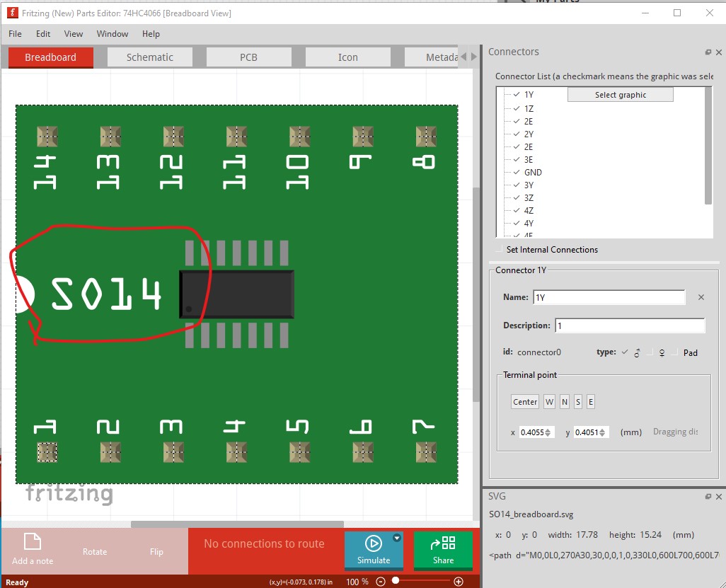Switch to the Schematic tab
Image resolution: width=726 pixels, height=588 pixels.
149,57
